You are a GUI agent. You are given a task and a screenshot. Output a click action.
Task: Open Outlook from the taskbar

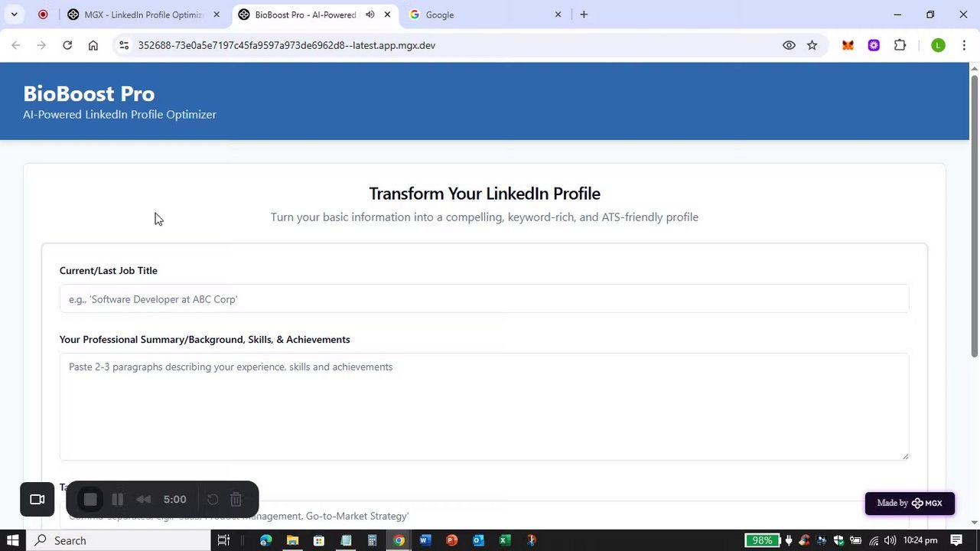tap(478, 540)
